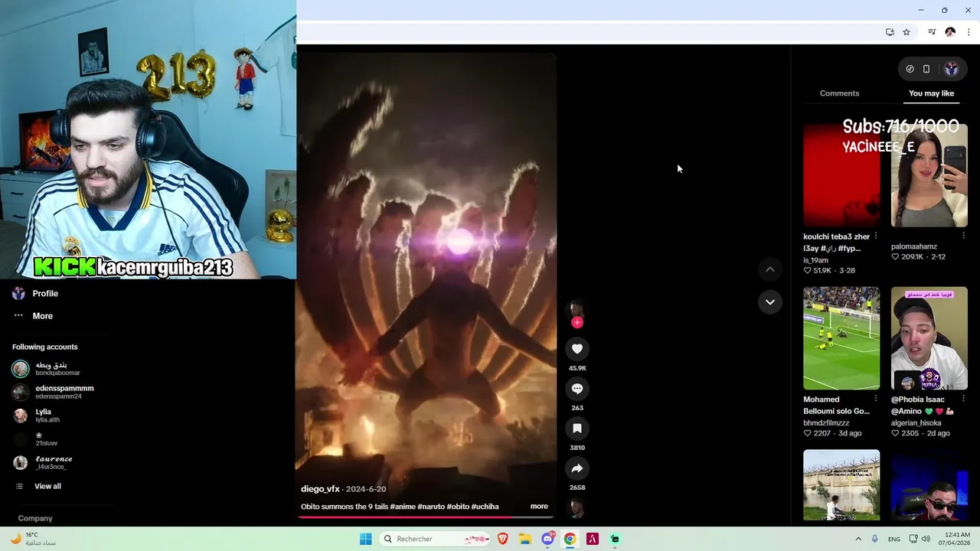Image resolution: width=980 pixels, height=551 pixels.
Task: Click the install app icon in address bar
Action: tap(890, 32)
